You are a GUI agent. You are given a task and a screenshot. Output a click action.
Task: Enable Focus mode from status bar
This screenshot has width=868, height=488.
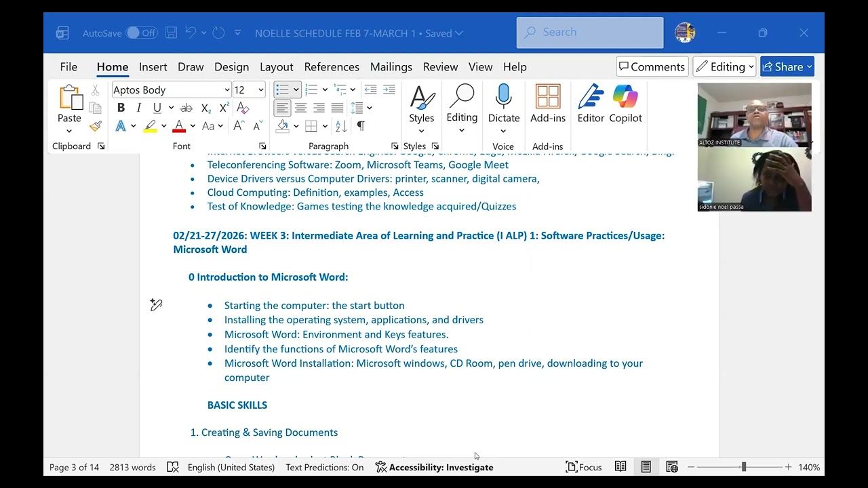[584, 467]
